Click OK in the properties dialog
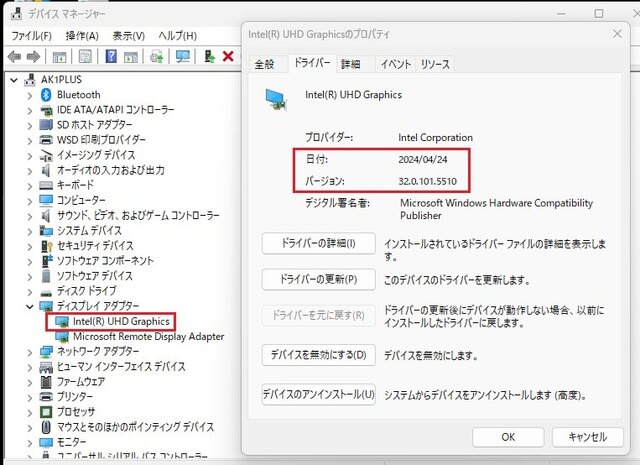Viewport: 640px width, 465px height. [508, 437]
